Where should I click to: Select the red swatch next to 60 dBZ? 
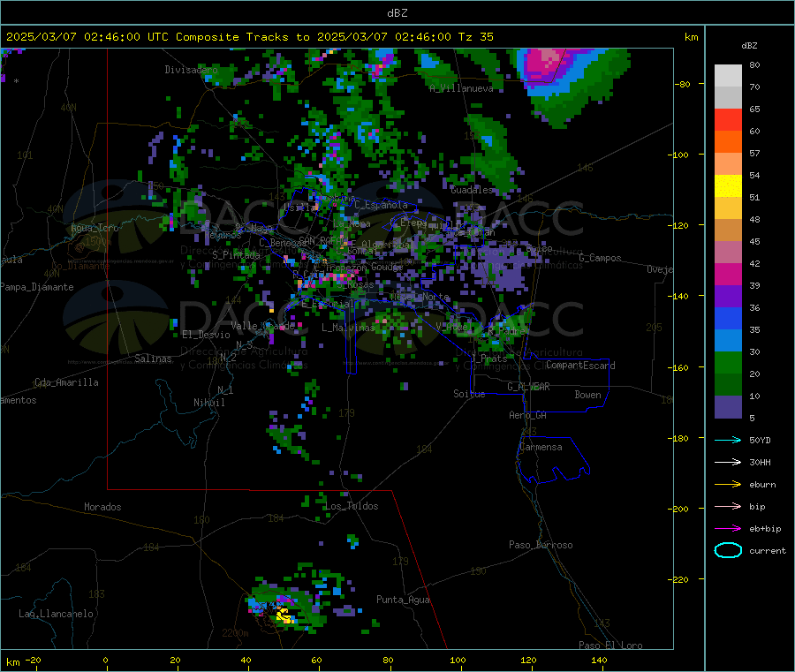[x=728, y=119]
